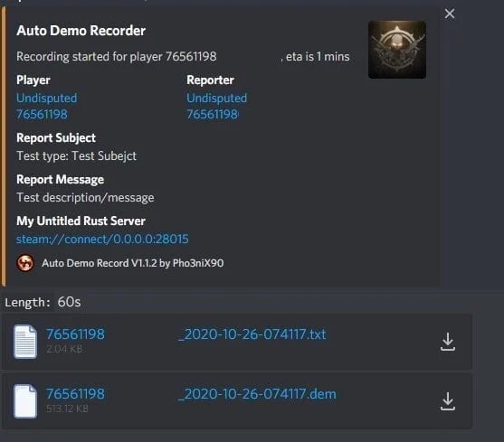504x442 pixels.
Task: Open the steam://connect/0.0.0.0:28015 link
Action: [102, 240]
